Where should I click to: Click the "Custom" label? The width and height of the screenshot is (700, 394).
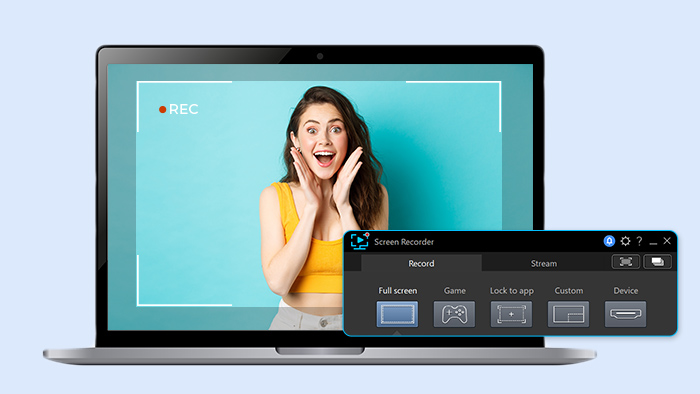click(569, 290)
